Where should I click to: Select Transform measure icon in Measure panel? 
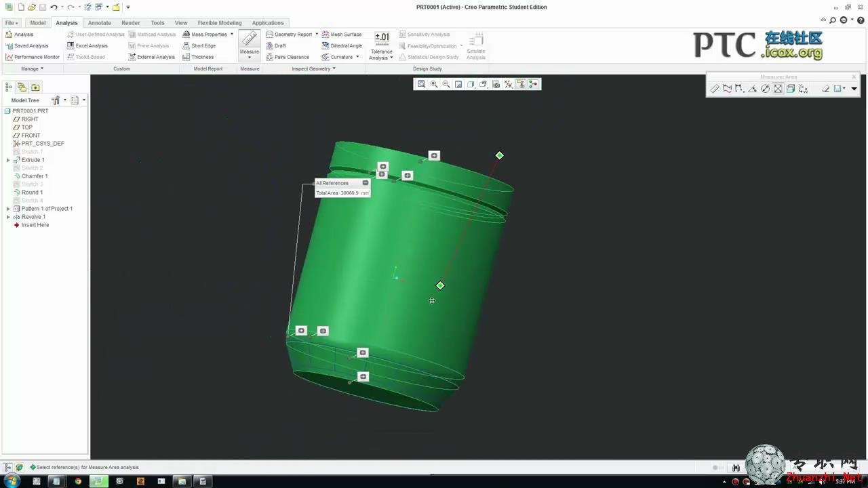tap(804, 89)
